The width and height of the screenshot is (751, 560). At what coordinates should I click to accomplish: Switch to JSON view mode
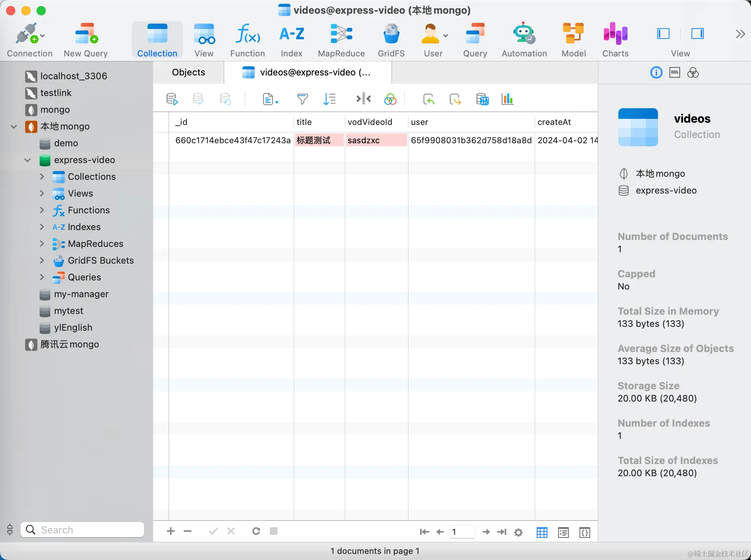click(584, 532)
